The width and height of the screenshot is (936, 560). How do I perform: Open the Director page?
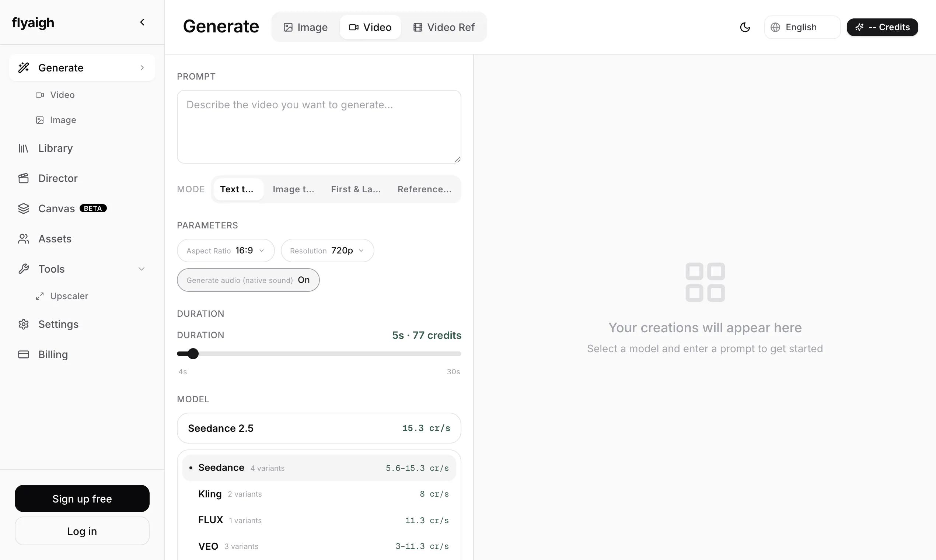[58, 178]
